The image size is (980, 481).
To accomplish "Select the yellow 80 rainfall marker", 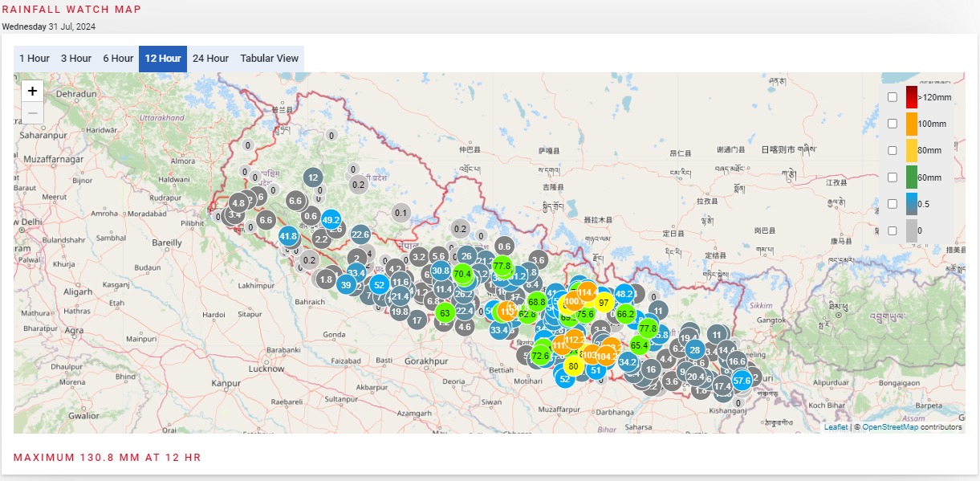I will 573,366.
